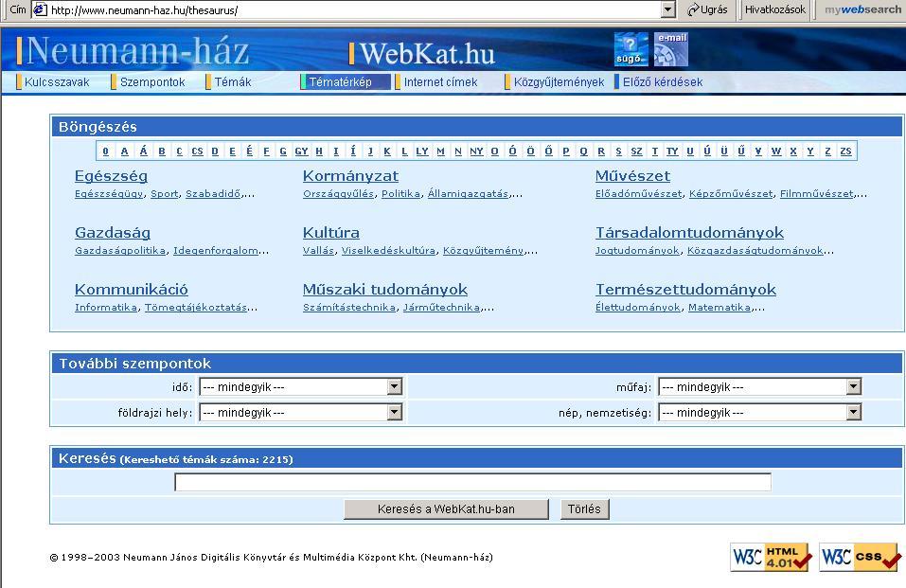Click the Informatika subcategory link
The image size is (906, 588).
[x=106, y=307]
